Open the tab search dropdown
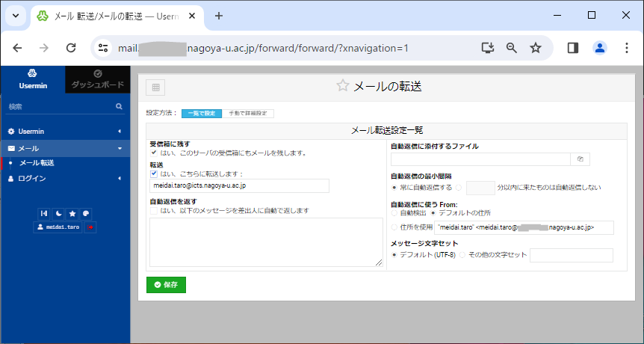Screen dimensions: 644x344 click(x=16, y=16)
